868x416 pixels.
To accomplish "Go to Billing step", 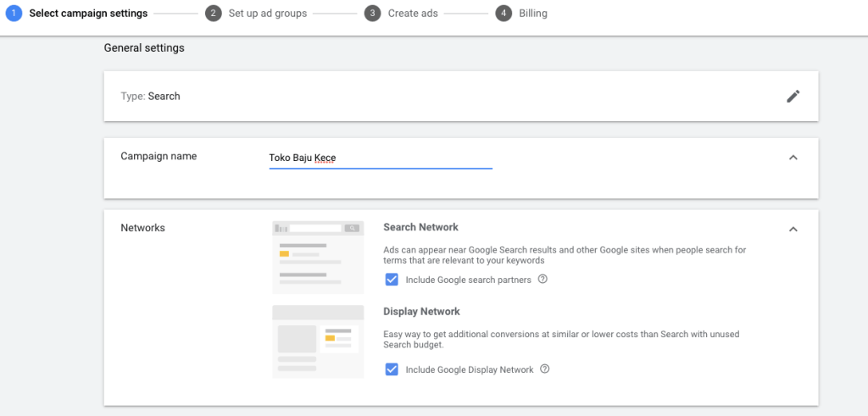I will pos(533,14).
